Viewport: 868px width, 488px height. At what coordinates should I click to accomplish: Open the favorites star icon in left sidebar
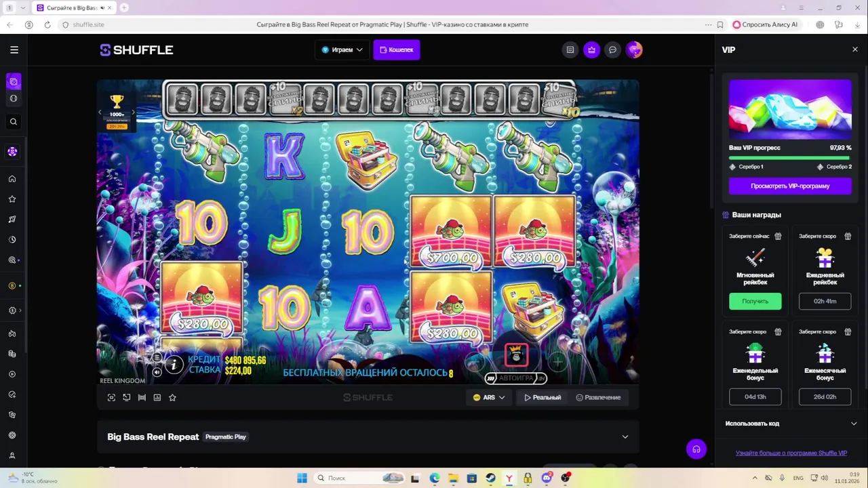click(x=12, y=199)
